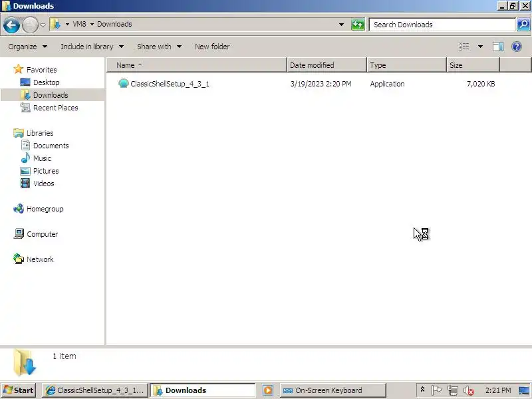Sort by Date modified column
This screenshot has width=532, height=399.
point(327,65)
